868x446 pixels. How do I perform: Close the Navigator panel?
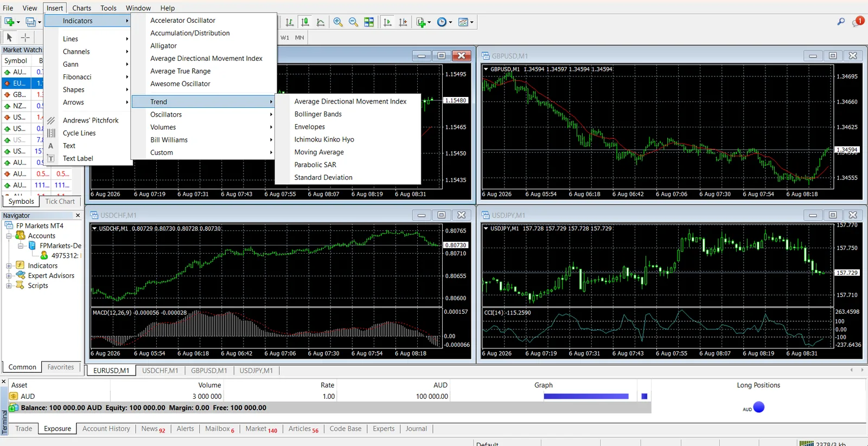coord(78,215)
